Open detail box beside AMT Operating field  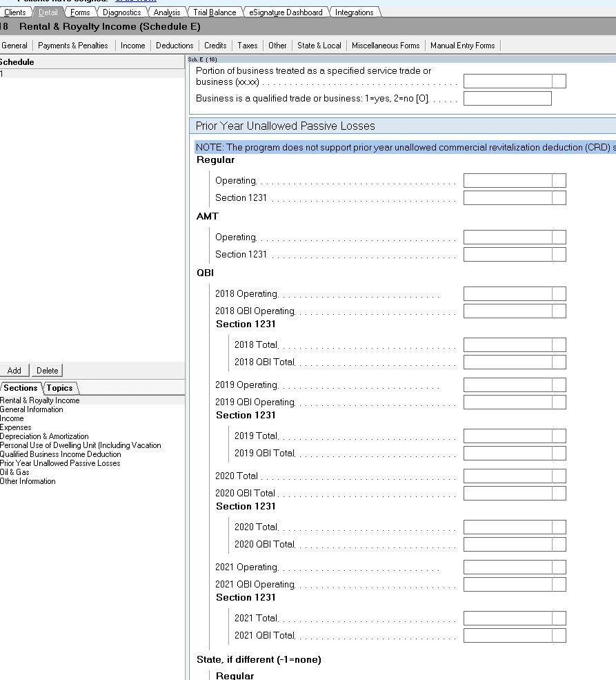pyautogui.click(x=559, y=237)
